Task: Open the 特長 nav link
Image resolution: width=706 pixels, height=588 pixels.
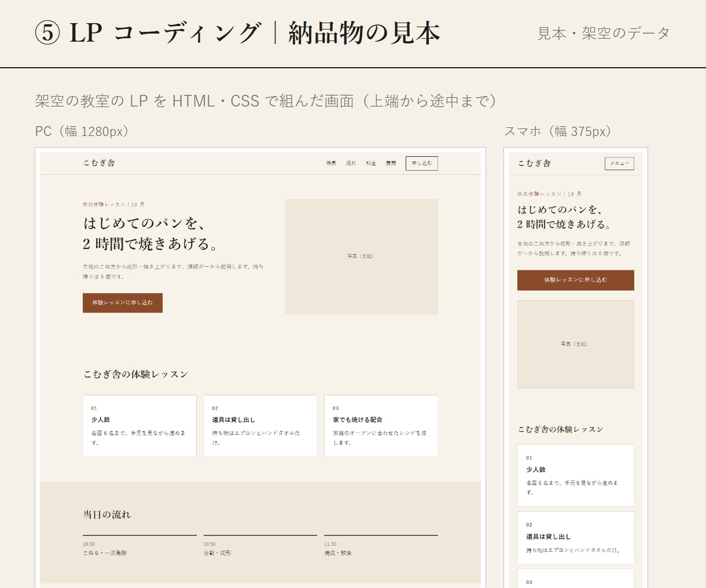Action: point(331,163)
